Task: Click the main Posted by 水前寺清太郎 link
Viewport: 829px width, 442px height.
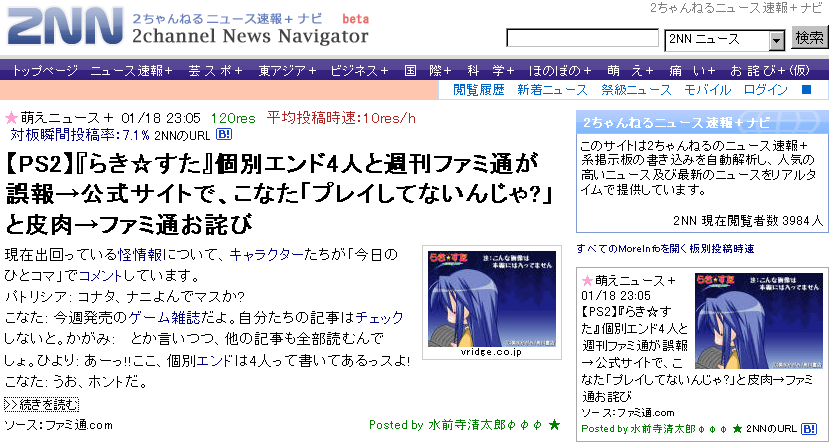Action: [456, 425]
